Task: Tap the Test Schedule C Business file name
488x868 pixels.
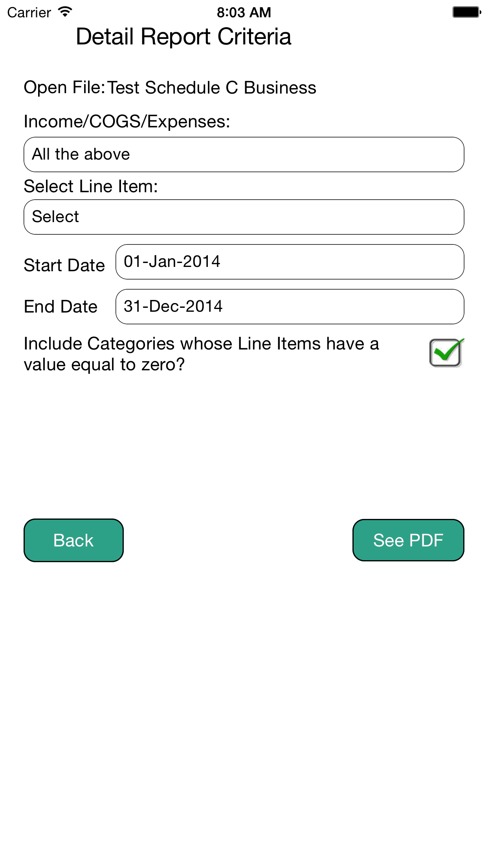Action: (211, 87)
